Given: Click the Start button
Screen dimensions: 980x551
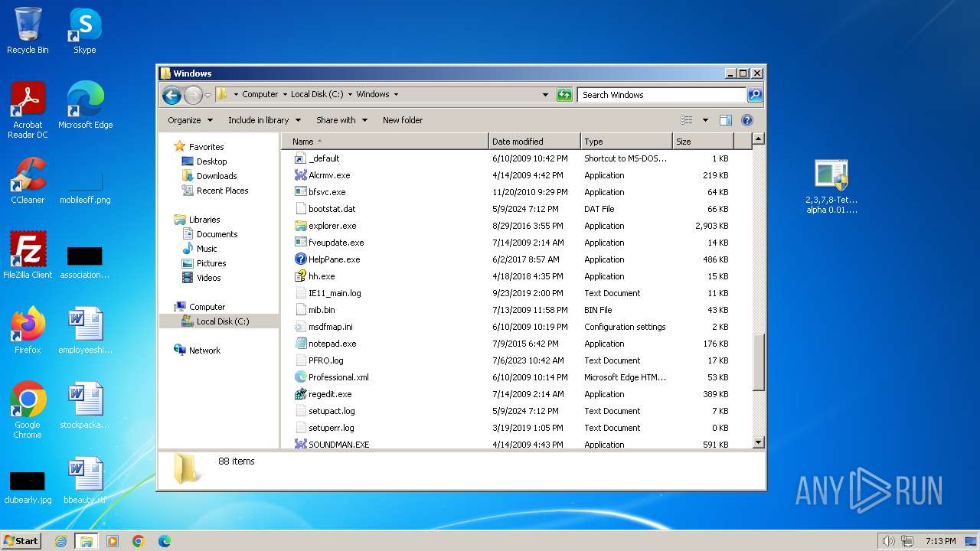Looking at the screenshot, I should (21, 541).
